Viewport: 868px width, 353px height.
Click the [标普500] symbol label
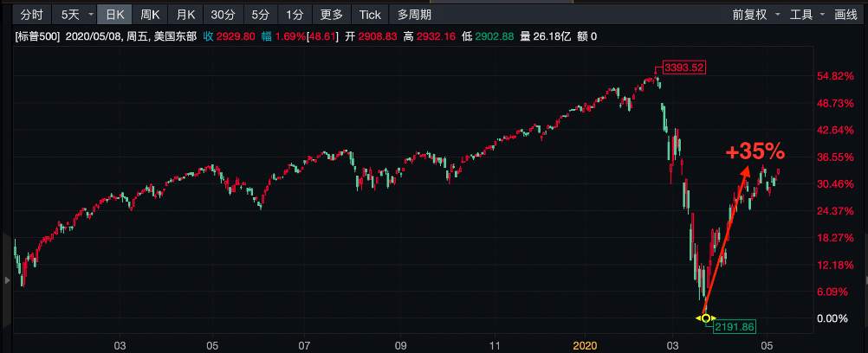tap(37, 37)
